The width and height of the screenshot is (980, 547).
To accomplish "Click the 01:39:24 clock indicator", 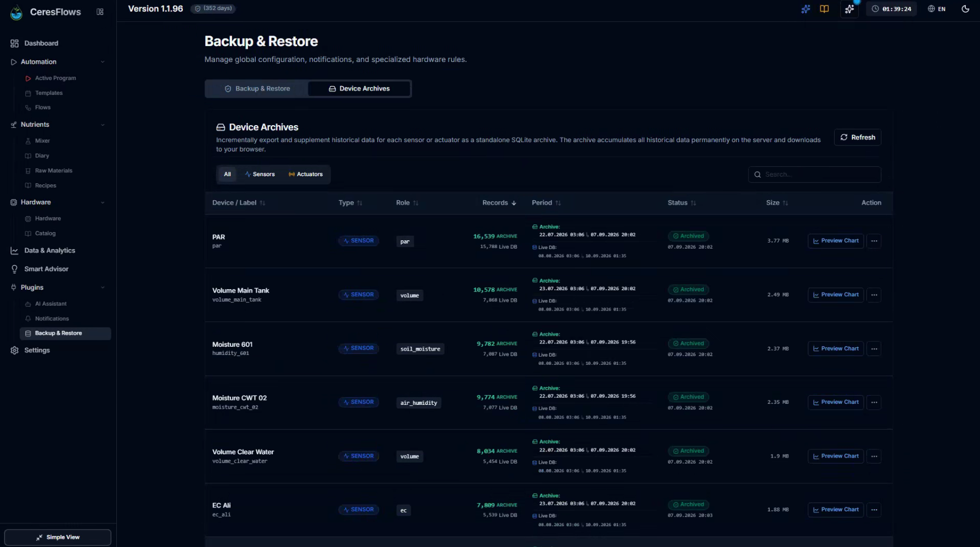I will pyautogui.click(x=891, y=9).
